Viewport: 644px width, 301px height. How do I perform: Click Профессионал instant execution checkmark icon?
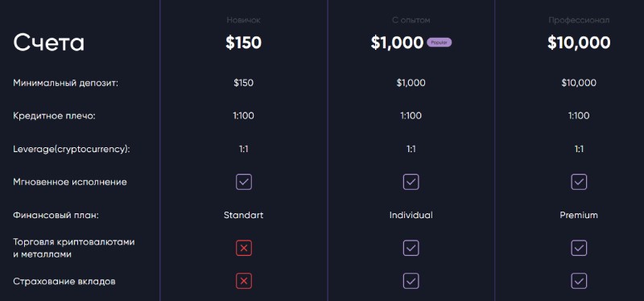(579, 182)
